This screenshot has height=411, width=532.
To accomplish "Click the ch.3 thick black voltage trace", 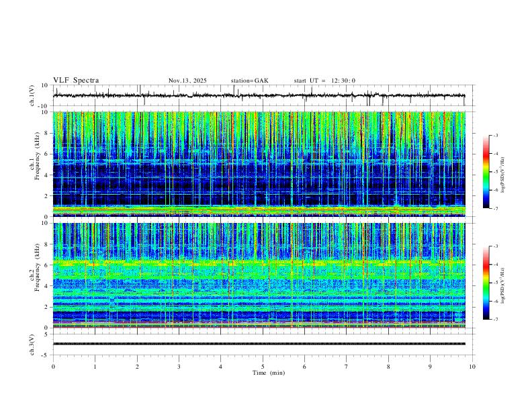I will [259, 344].
